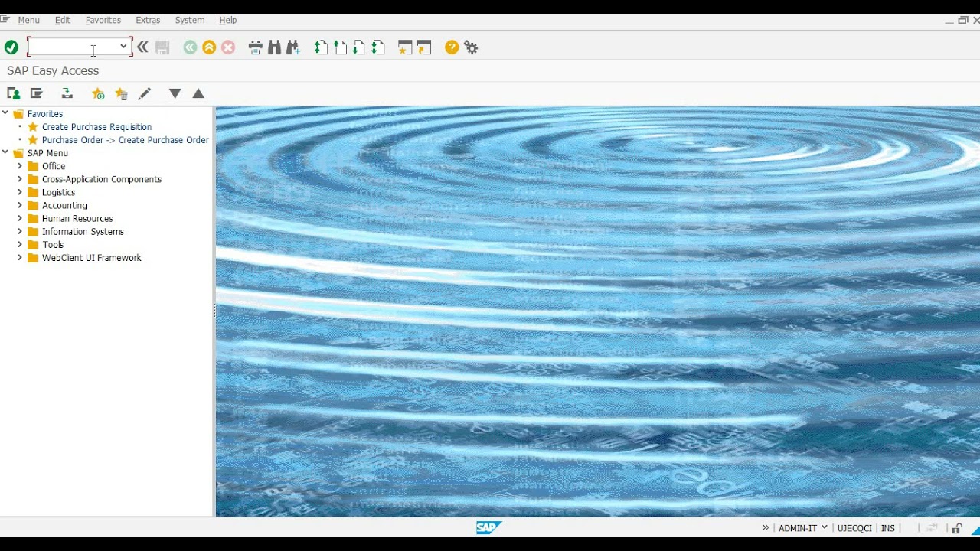Click the SAP Business Workplace inbox icon
This screenshot has height=551, width=980.
pyautogui.click(x=67, y=93)
